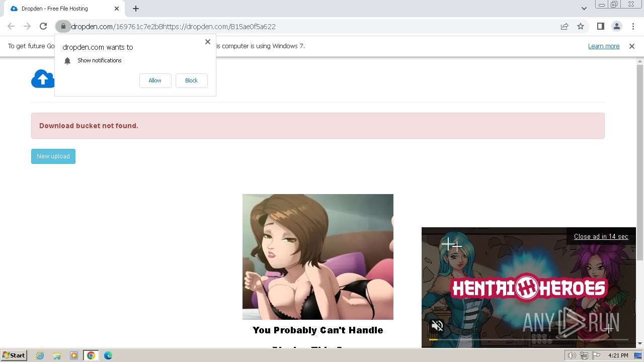Allow dropden.com notifications
Screen dimensions: 644x362
click(155, 80)
